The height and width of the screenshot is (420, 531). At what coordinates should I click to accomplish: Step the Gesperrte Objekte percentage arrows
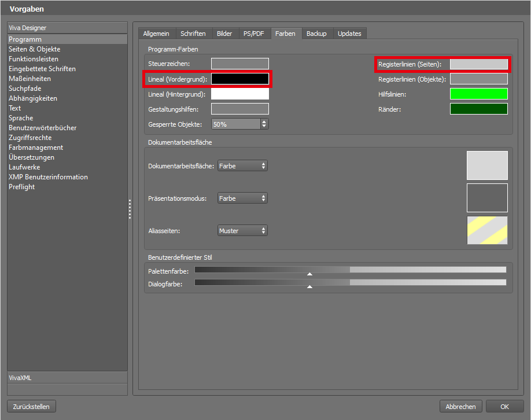pos(264,124)
